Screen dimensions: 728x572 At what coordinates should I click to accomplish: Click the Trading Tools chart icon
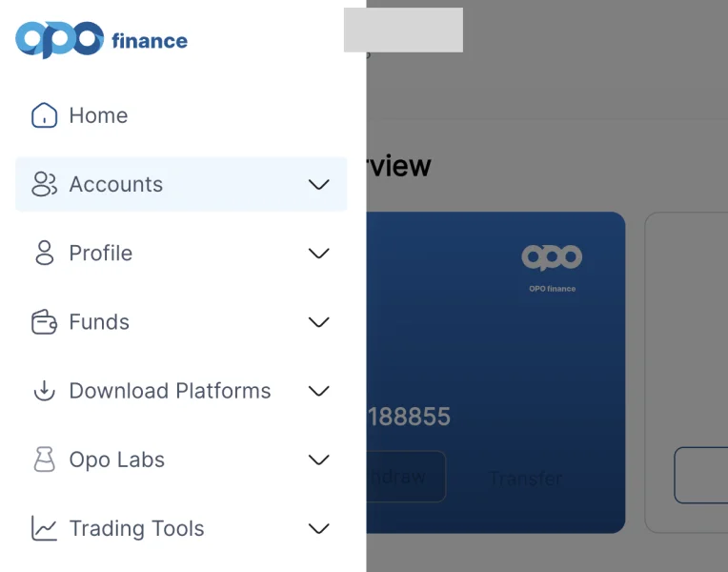[x=44, y=528]
